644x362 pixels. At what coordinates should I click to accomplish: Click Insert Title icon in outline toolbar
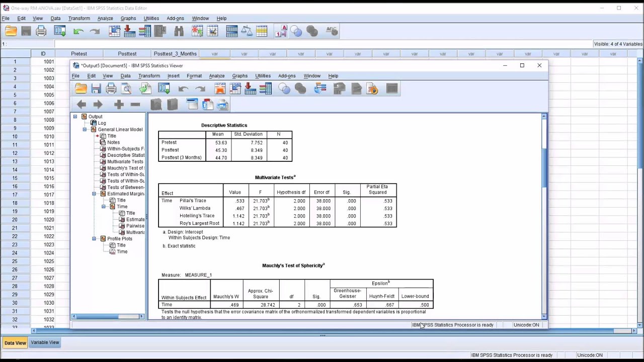point(207,104)
